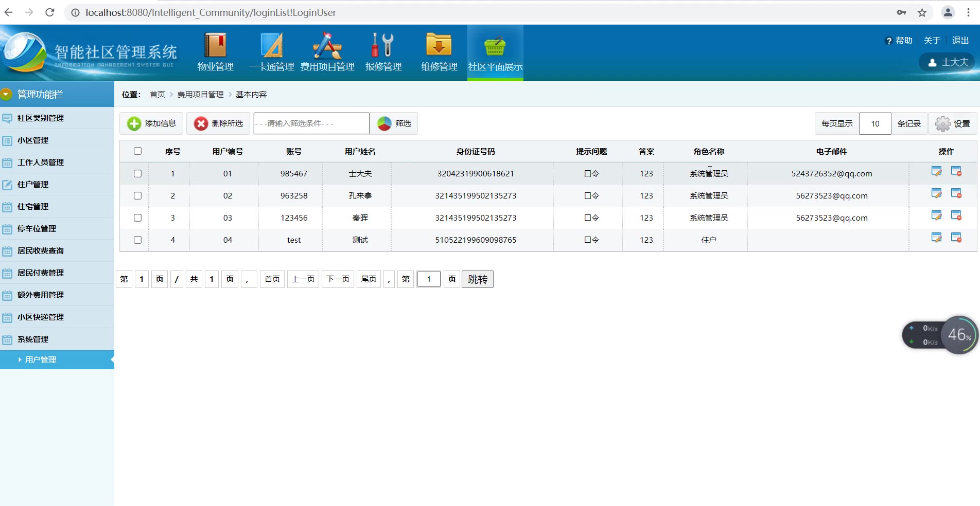Focus the records-per-page input
This screenshot has height=506, width=980.
coord(875,123)
